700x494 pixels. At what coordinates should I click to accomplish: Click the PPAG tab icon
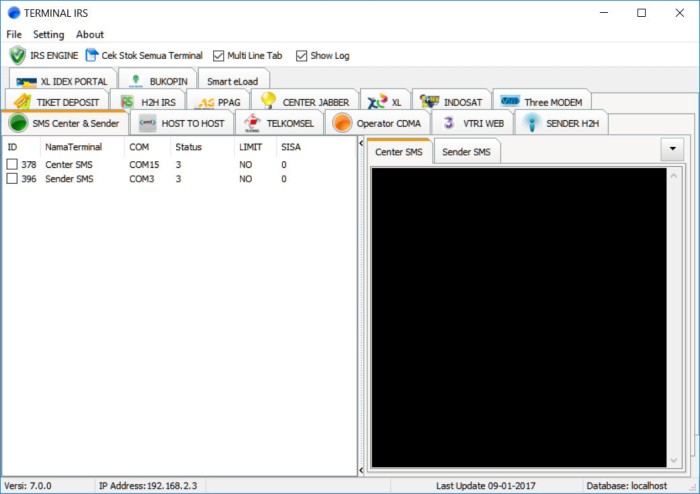click(x=206, y=103)
